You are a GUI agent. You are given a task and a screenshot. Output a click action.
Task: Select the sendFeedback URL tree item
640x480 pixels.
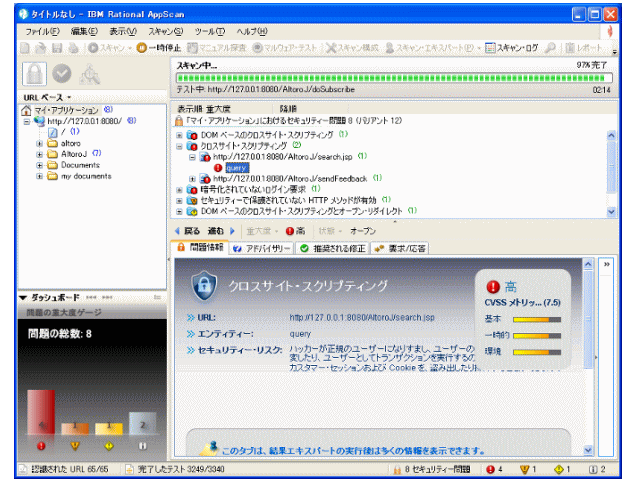(275, 178)
